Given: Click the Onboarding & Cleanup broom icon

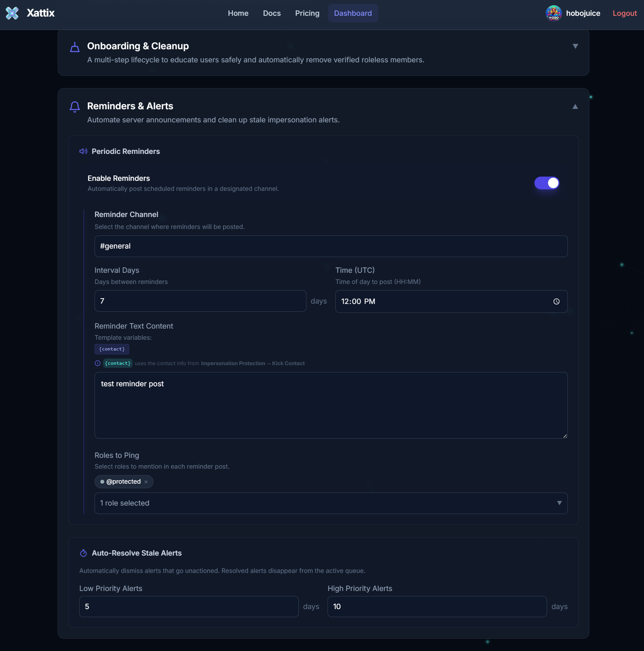Looking at the screenshot, I should click(75, 47).
